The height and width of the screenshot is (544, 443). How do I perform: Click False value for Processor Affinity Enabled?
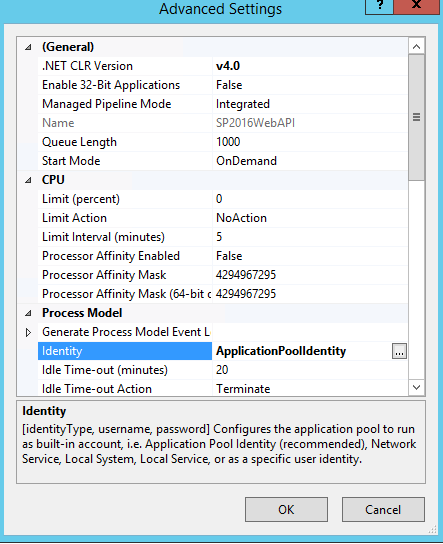click(x=229, y=256)
